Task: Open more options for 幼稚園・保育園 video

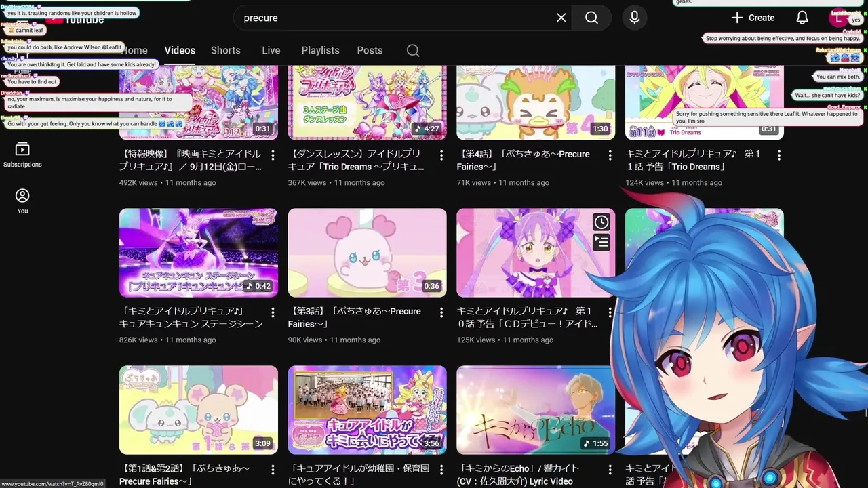Action: 441,470
